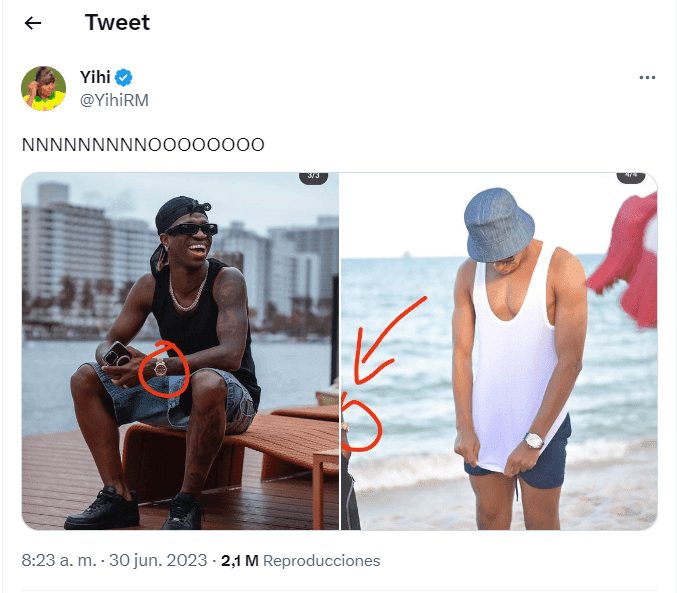Open Yihi's profile avatar picture
The width and height of the screenshot is (677, 593).
[x=44, y=88]
